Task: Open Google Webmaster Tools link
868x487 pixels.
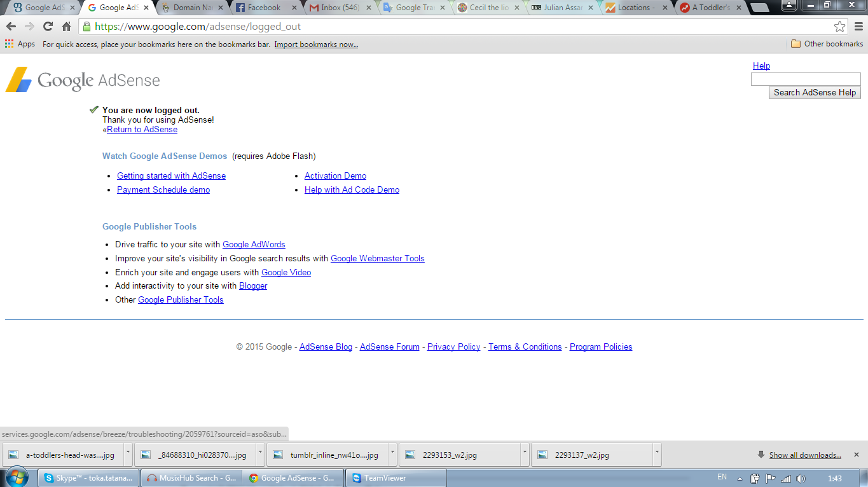Action: (x=378, y=258)
